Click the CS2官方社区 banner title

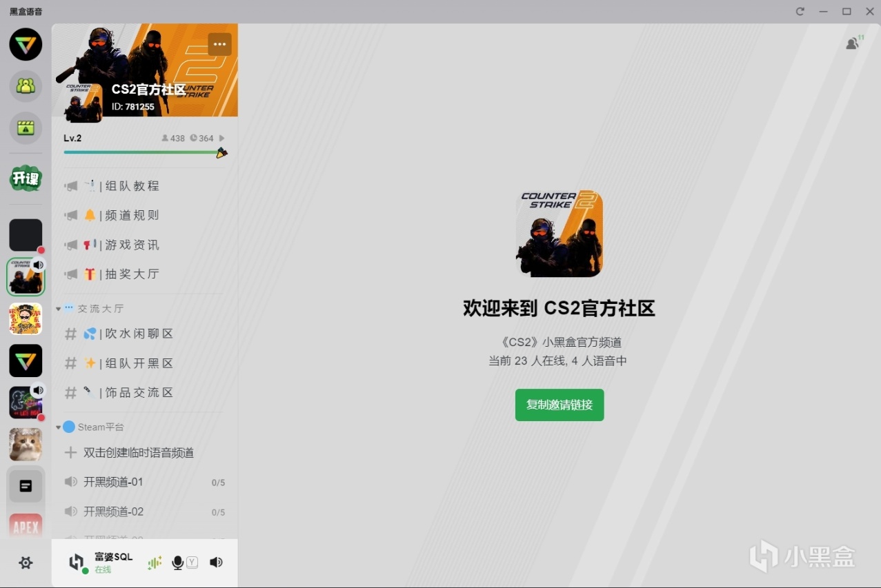(149, 90)
